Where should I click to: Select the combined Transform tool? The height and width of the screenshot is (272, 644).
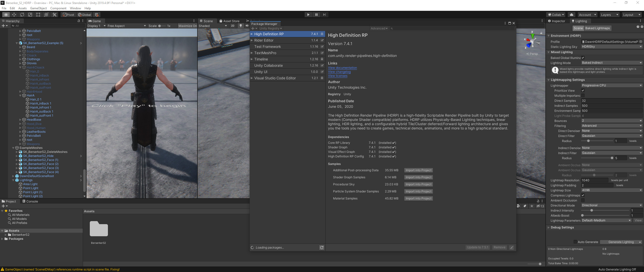click(46, 15)
